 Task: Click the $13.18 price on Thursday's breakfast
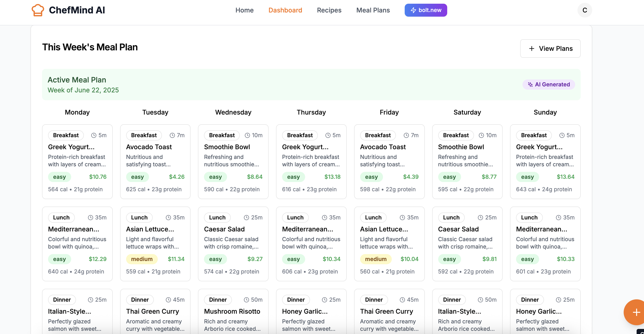click(332, 177)
